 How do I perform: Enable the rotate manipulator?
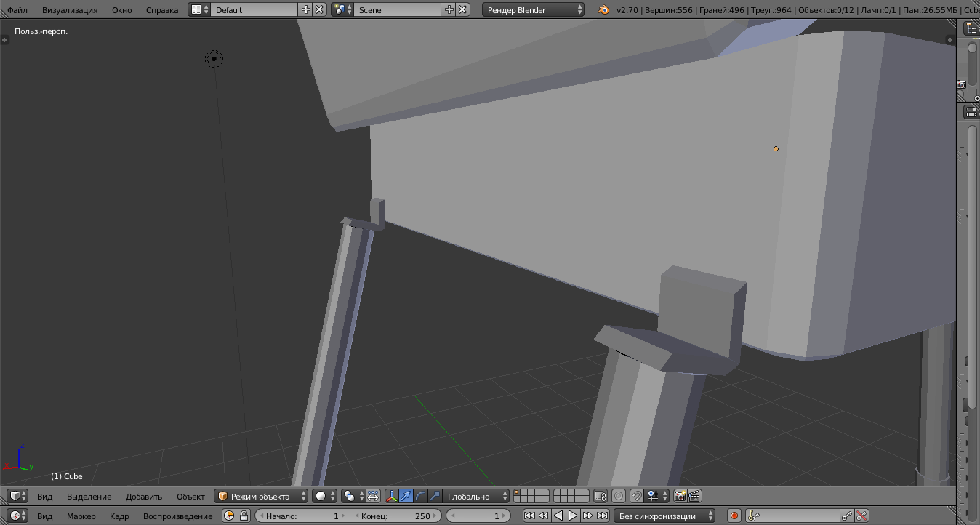[420, 496]
